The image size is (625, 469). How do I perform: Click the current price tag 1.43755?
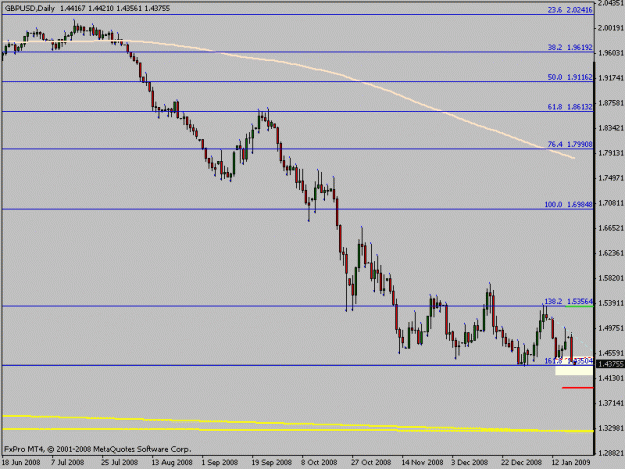pyautogui.click(x=609, y=364)
